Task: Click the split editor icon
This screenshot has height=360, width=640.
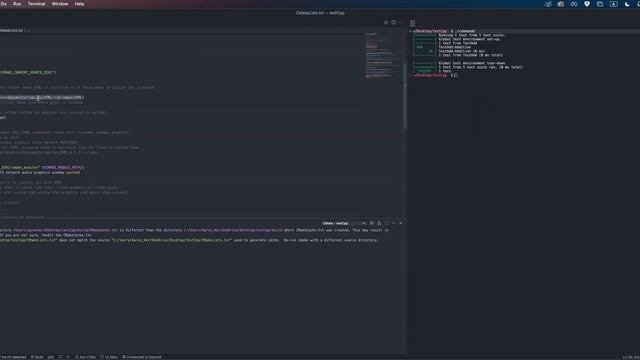Action: pos(393,22)
